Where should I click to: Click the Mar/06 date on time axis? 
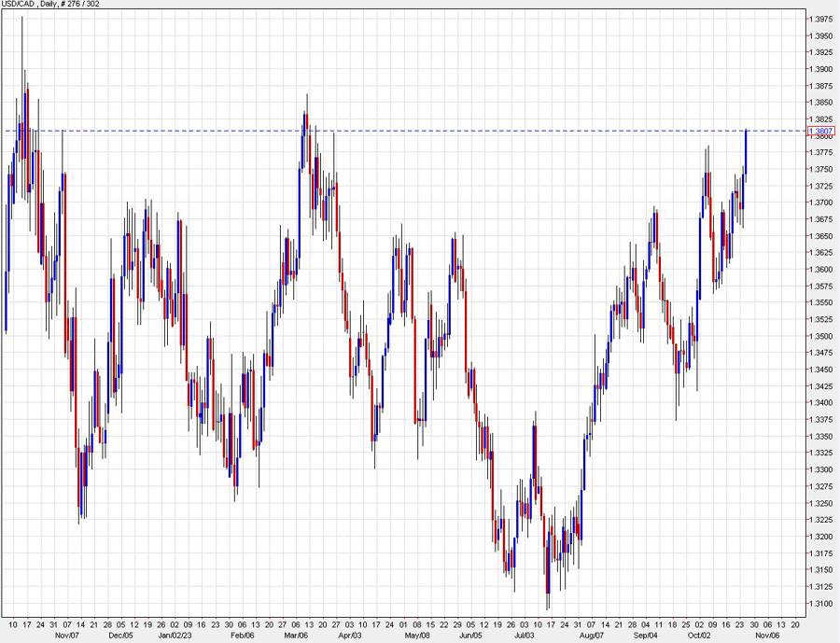(297, 635)
